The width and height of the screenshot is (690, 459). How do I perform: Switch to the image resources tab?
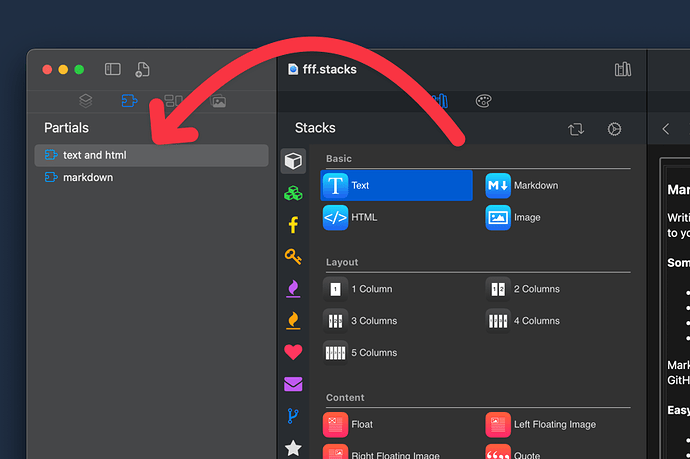[218, 101]
